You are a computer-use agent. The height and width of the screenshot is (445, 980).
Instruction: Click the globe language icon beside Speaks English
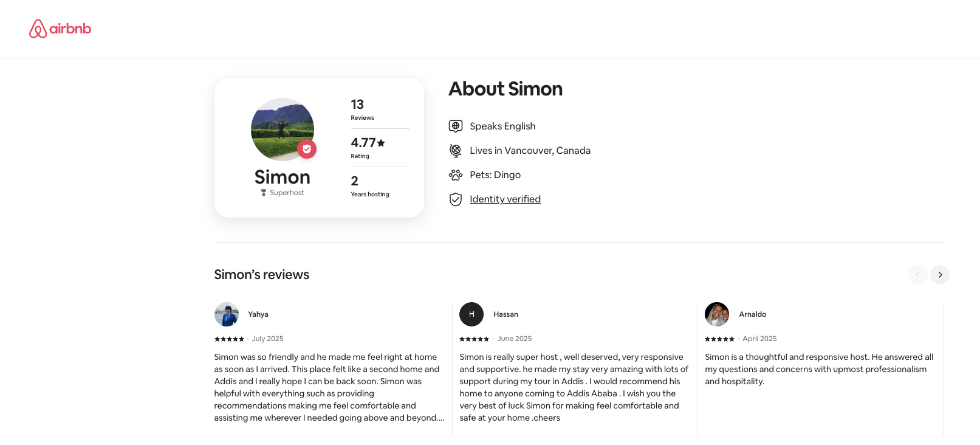(x=456, y=126)
